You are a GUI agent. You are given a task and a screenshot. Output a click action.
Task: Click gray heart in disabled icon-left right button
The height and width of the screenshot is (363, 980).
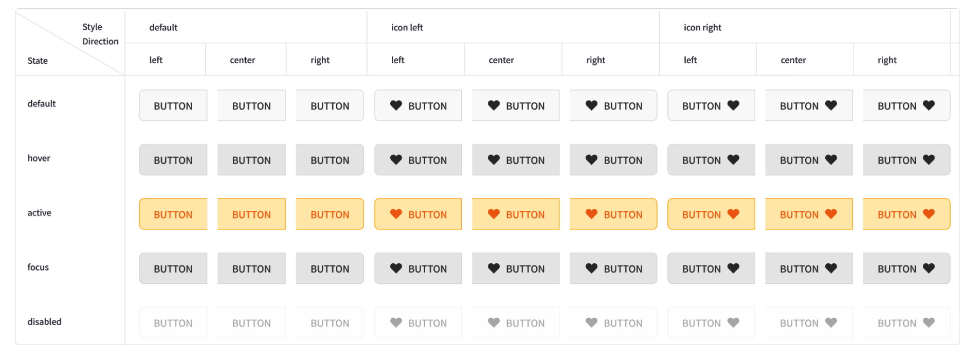(591, 323)
